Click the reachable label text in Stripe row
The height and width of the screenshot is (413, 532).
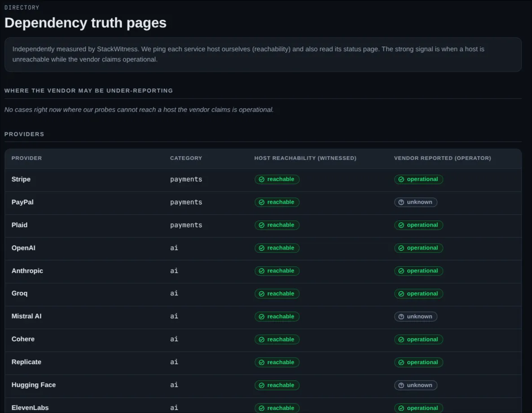pyautogui.click(x=281, y=179)
